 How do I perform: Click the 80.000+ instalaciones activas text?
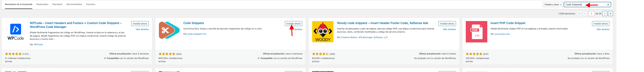pyautogui.click(x=323, y=60)
